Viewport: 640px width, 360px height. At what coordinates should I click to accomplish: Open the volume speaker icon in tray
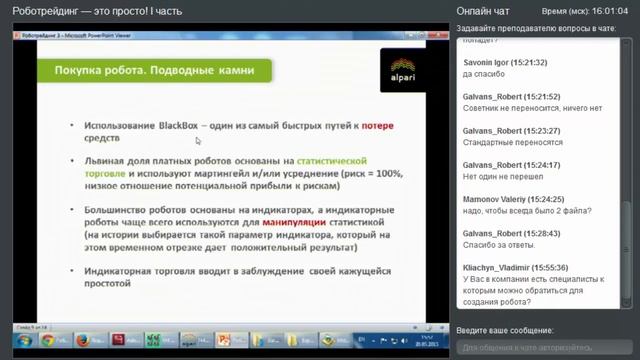click(404, 340)
